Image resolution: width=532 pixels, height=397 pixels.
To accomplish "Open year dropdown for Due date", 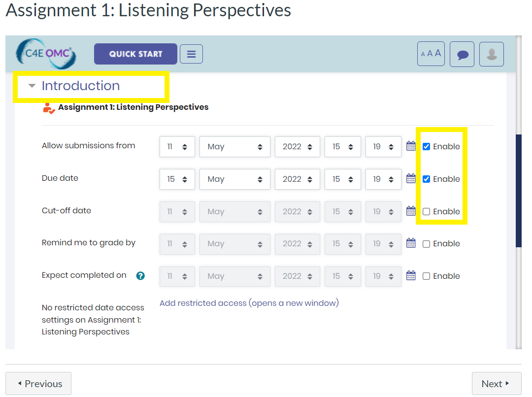I will point(297,179).
